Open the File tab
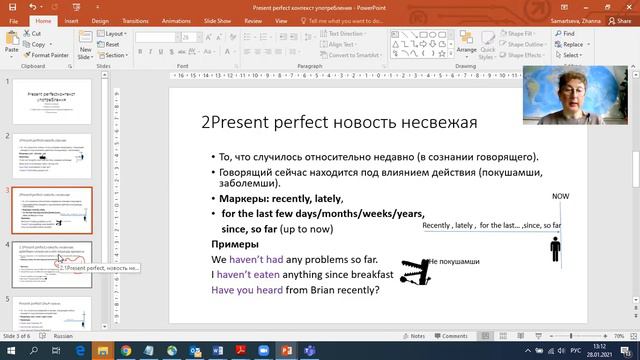Viewport: 640px width, 360px height. [13, 21]
